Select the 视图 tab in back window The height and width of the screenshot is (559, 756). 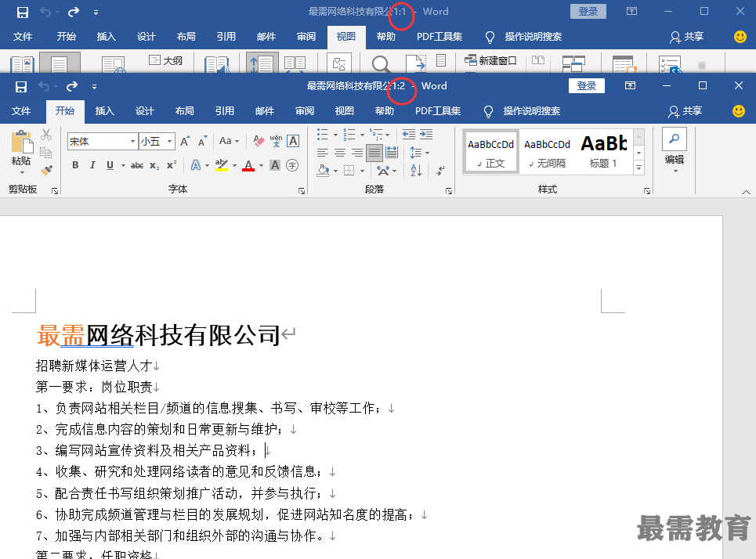[346, 37]
